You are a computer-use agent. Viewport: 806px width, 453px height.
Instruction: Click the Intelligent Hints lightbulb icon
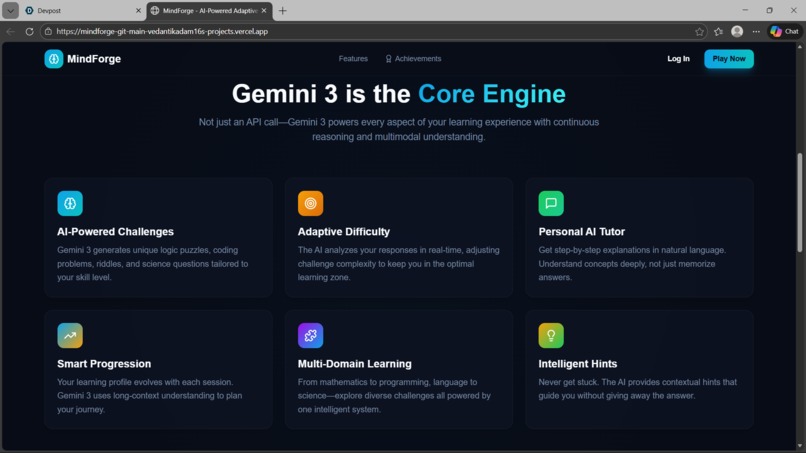point(551,335)
